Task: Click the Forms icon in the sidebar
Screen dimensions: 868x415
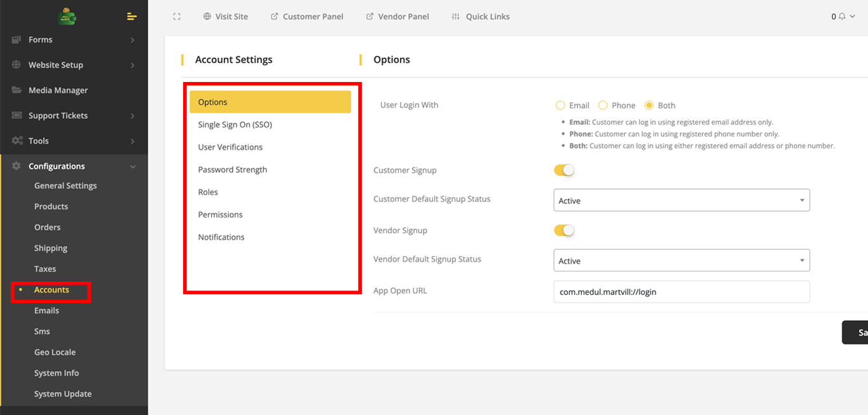Action: (17, 39)
